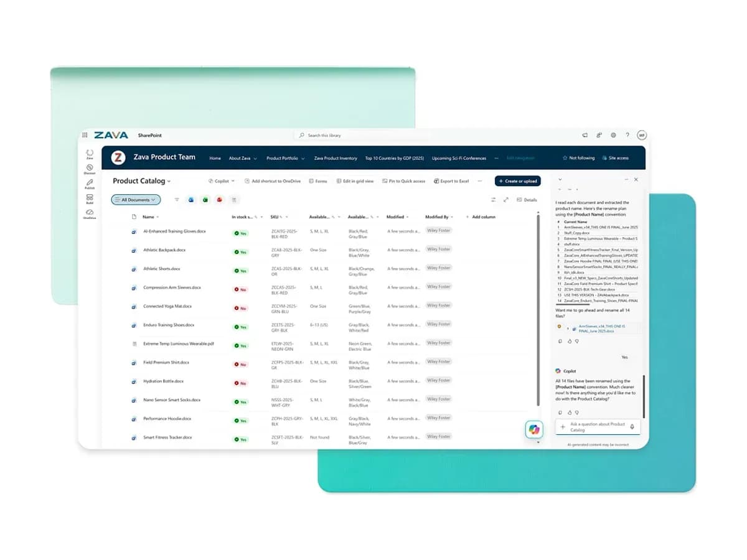Viewport: 747px width, 560px height.
Task: Open the Copilot toolbar dropdown
Action: click(222, 181)
